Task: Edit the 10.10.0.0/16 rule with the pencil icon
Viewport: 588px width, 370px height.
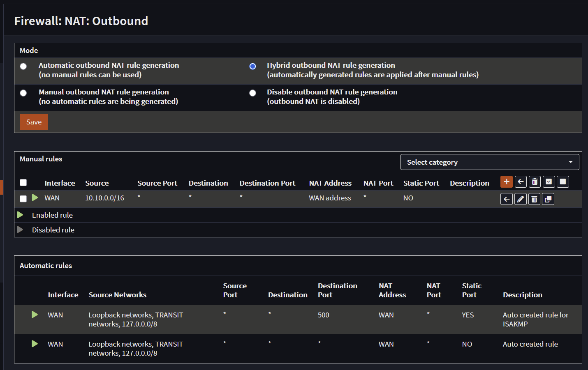Action: point(521,199)
